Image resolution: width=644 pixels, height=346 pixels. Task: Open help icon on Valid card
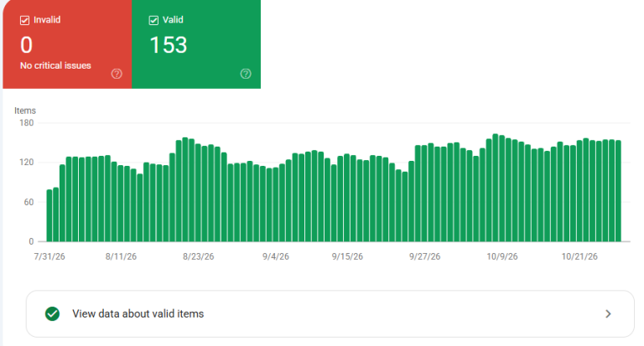click(x=246, y=74)
